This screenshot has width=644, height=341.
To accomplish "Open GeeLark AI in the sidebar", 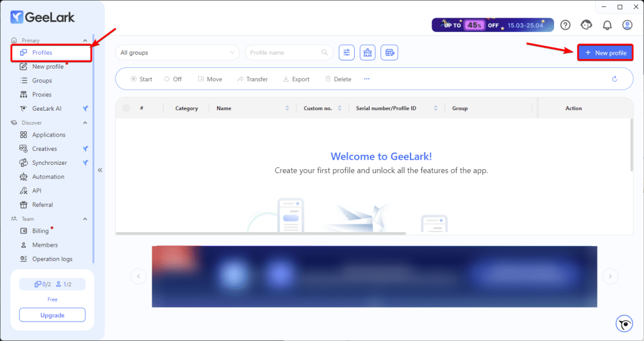I will [47, 108].
